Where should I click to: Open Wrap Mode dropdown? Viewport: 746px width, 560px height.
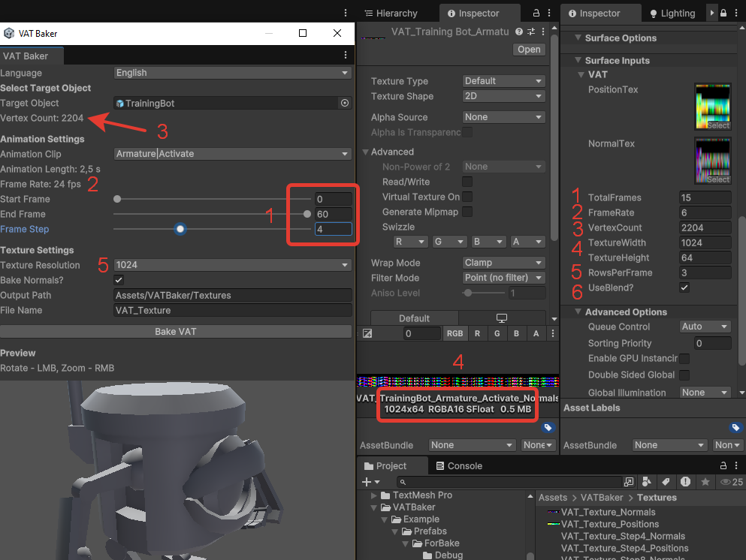(x=504, y=263)
